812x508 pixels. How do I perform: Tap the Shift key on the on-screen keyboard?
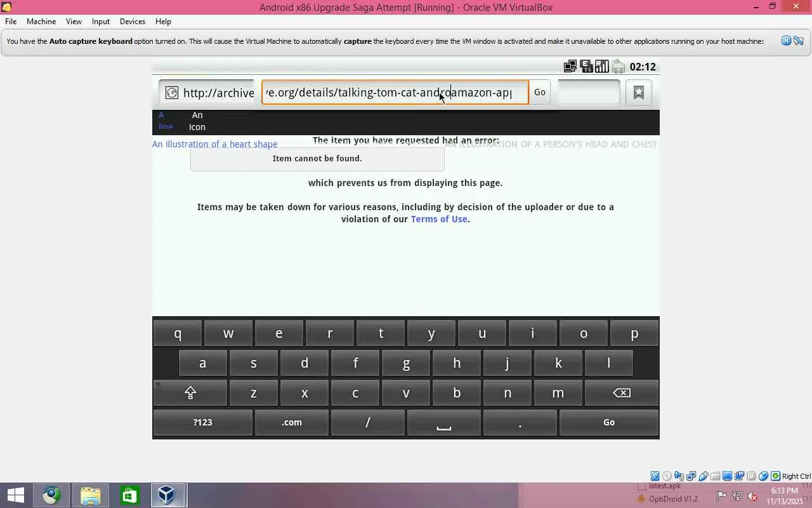tap(190, 393)
